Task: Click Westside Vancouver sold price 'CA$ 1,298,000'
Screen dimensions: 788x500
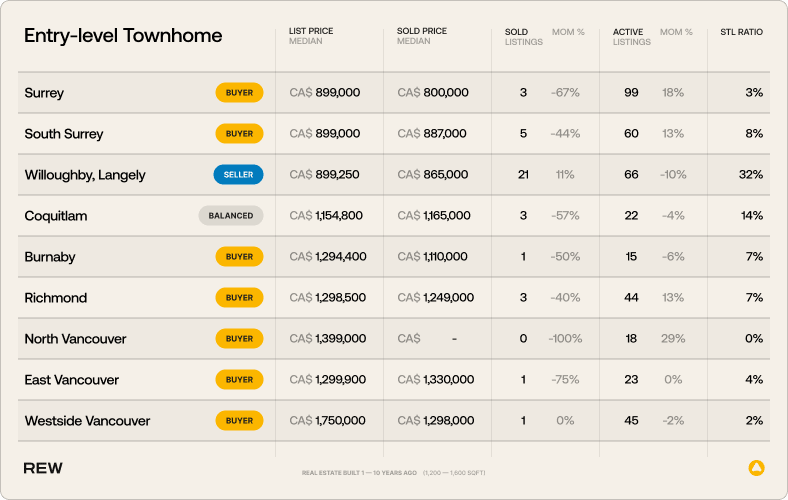Action: tap(436, 421)
